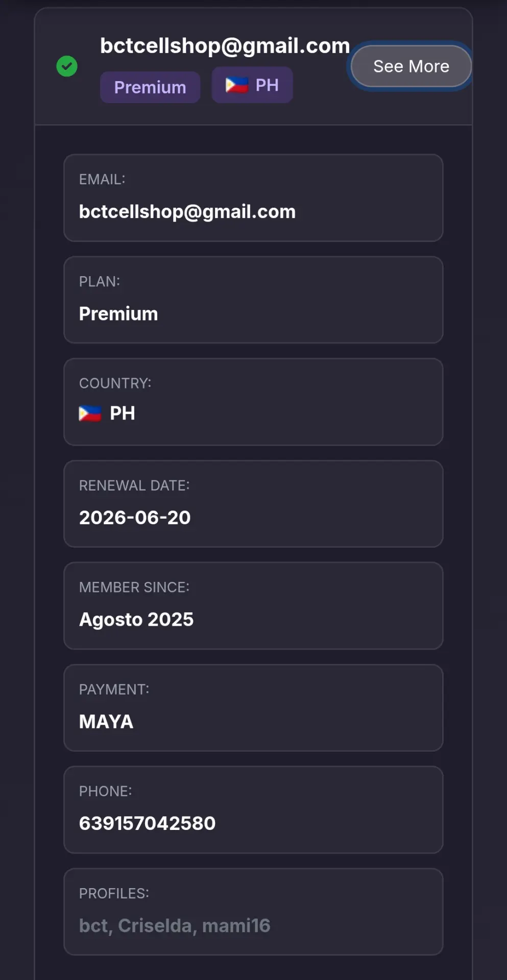Image resolution: width=507 pixels, height=980 pixels.
Task: Select the Premium badge in header
Action: [150, 87]
